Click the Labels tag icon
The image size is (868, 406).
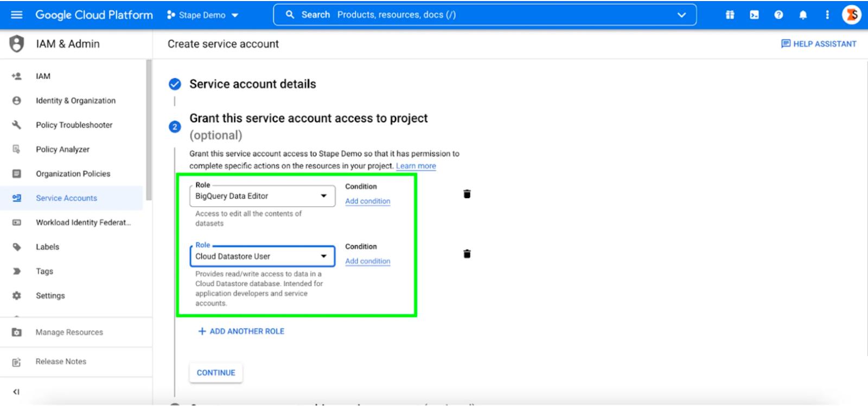click(x=17, y=247)
